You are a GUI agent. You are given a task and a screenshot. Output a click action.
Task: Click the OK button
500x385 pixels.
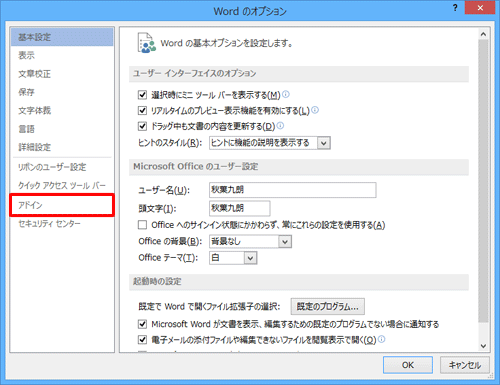pyautogui.click(x=408, y=365)
